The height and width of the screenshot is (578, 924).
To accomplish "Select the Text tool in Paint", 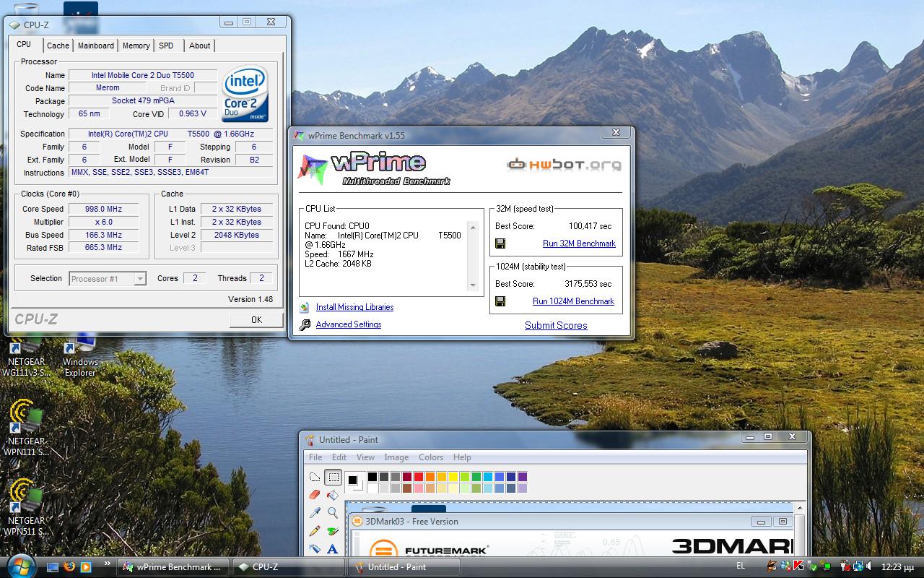I will [333, 549].
